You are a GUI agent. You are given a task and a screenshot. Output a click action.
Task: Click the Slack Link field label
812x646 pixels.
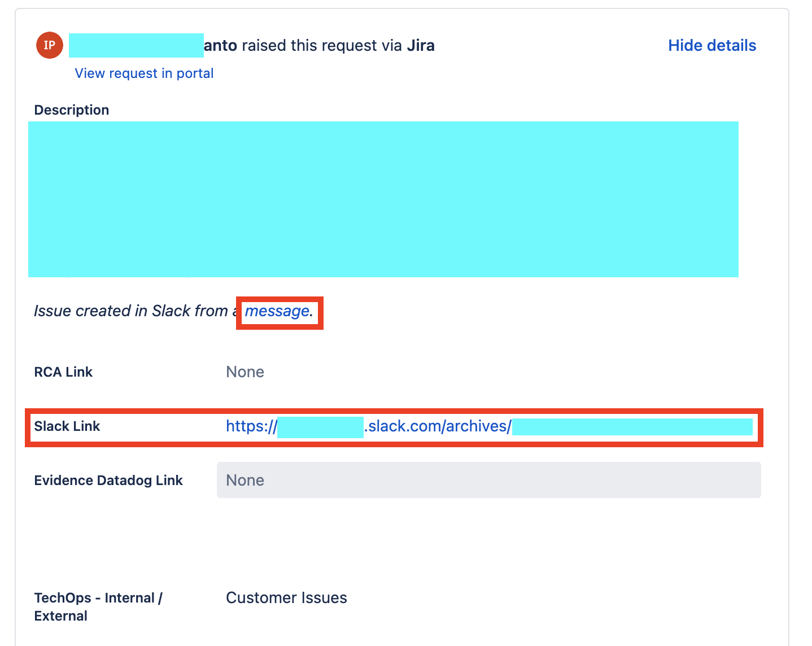point(67,426)
